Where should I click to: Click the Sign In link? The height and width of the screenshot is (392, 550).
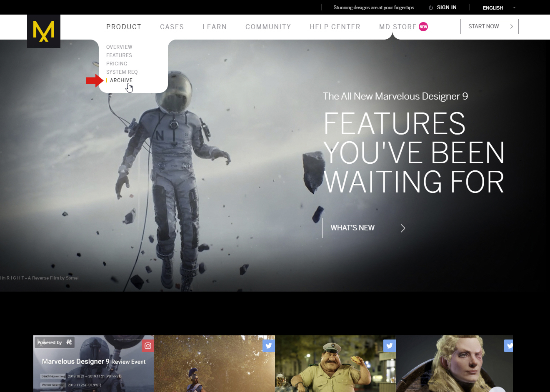[447, 7]
